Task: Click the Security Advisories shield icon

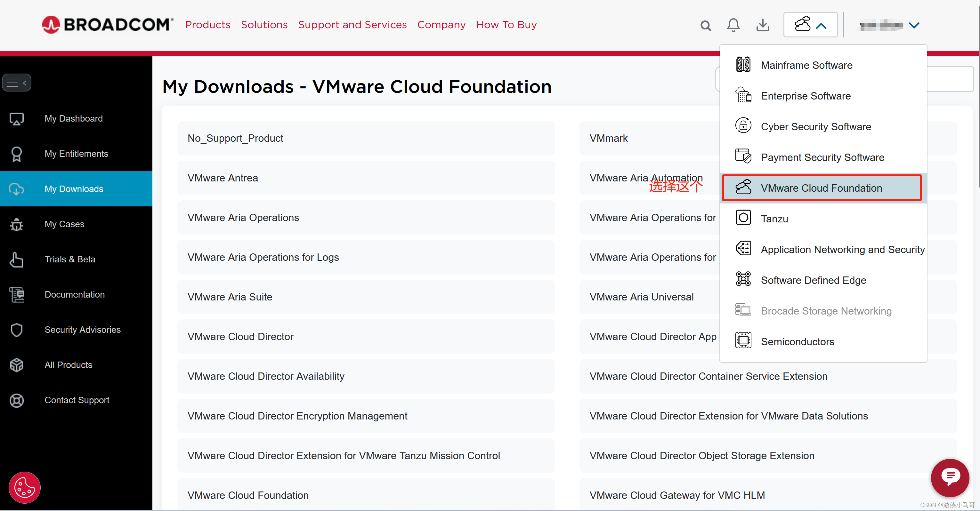Action: [x=16, y=330]
